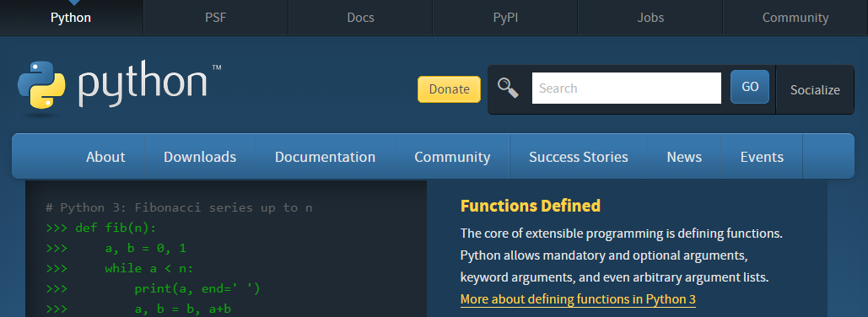Open the Jobs top tab

pyautogui.click(x=650, y=18)
